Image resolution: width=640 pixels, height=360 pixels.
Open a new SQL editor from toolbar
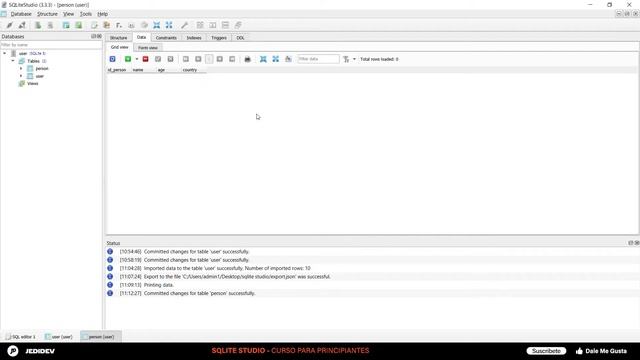click(x=94, y=25)
